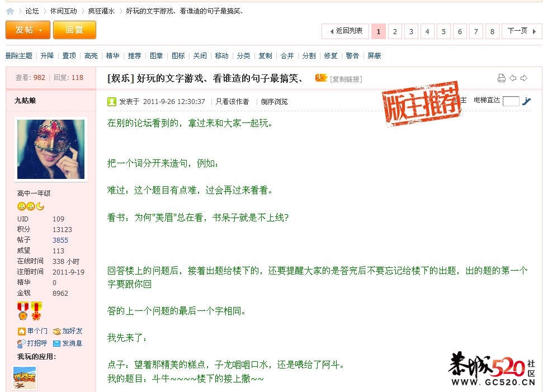Click 删除主题 moderation option
This screenshot has height=392, width=543.
click(19, 56)
